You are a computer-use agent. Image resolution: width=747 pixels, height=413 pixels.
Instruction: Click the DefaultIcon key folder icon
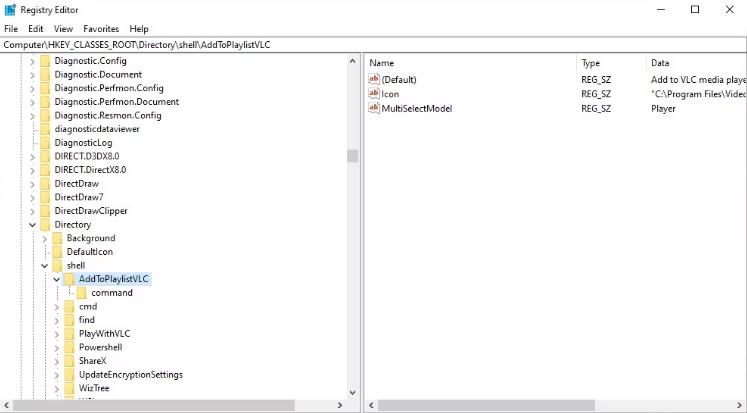tap(57, 252)
